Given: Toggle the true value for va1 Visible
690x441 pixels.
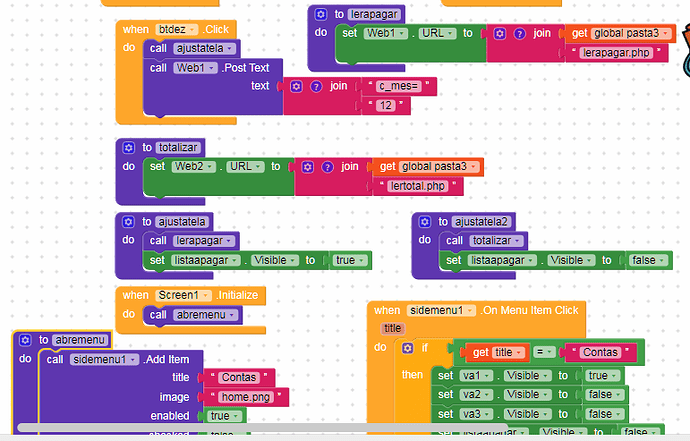Looking at the screenshot, I should (602, 376).
